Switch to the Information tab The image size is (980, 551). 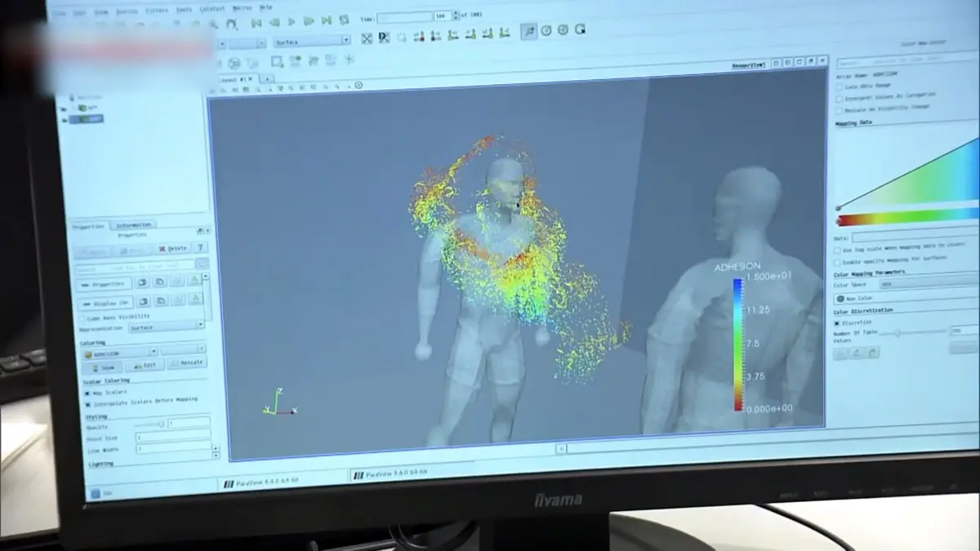133,225
